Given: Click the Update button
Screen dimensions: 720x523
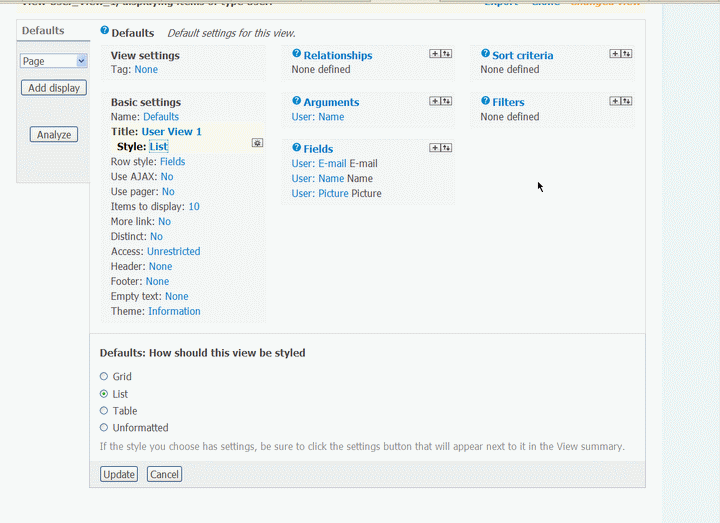Looking at the screenshot, I should pyautogui.click(x=119, y=474).
